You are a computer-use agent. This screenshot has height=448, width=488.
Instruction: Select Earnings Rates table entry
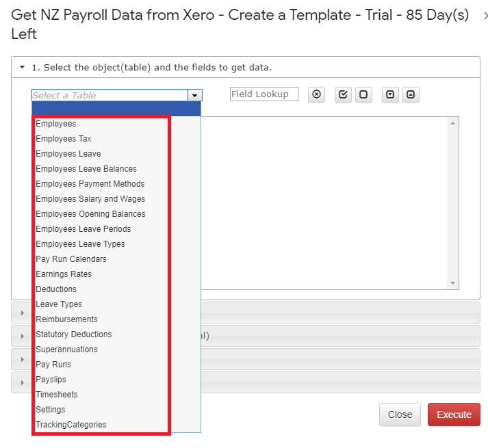[64, 274]
